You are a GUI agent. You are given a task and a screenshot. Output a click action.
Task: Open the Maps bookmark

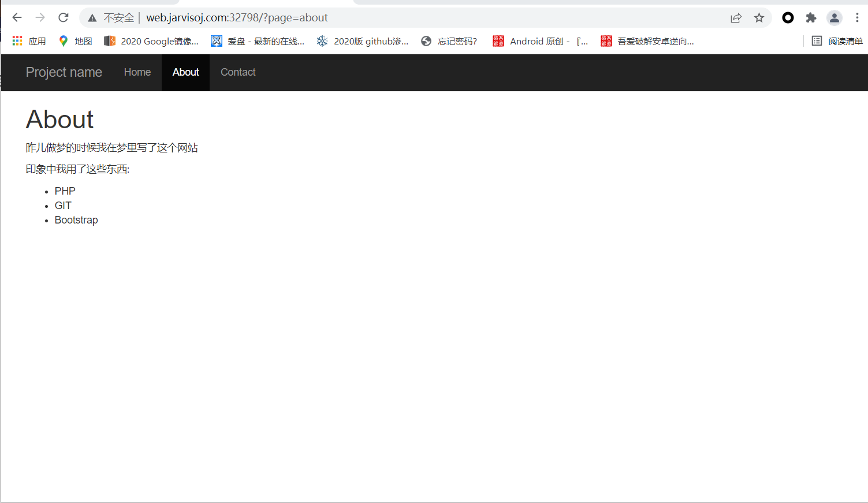(76, 41)
